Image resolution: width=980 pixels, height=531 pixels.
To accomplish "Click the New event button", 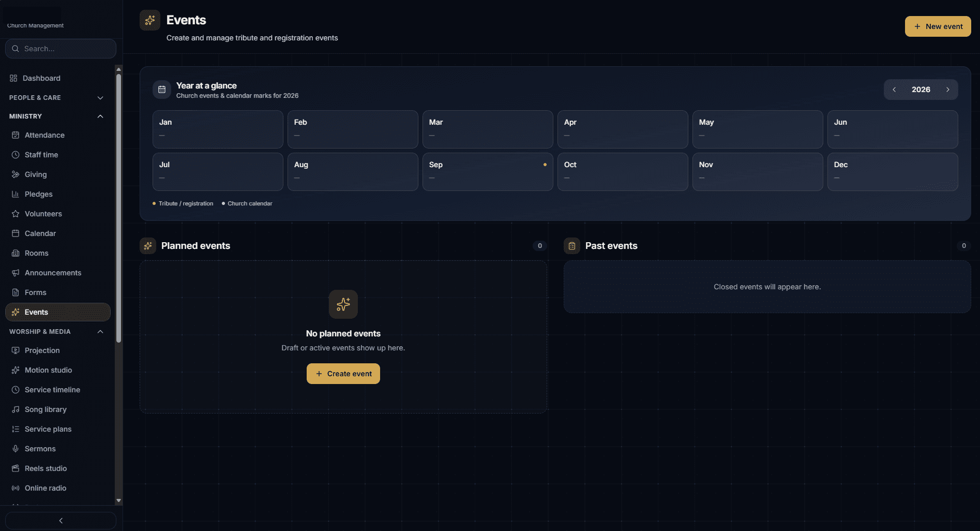I will click(938, 26).
